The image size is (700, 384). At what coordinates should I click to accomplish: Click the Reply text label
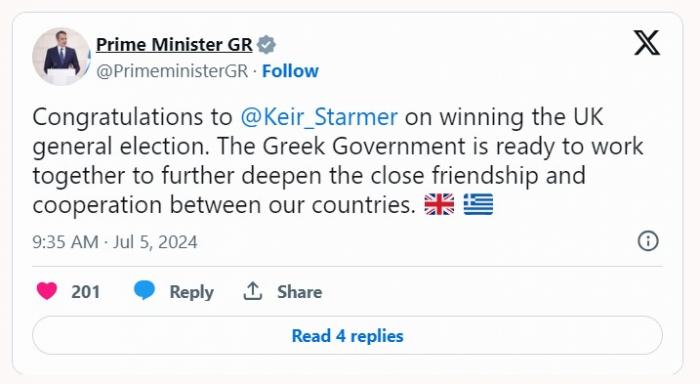(x=192, y=292)
